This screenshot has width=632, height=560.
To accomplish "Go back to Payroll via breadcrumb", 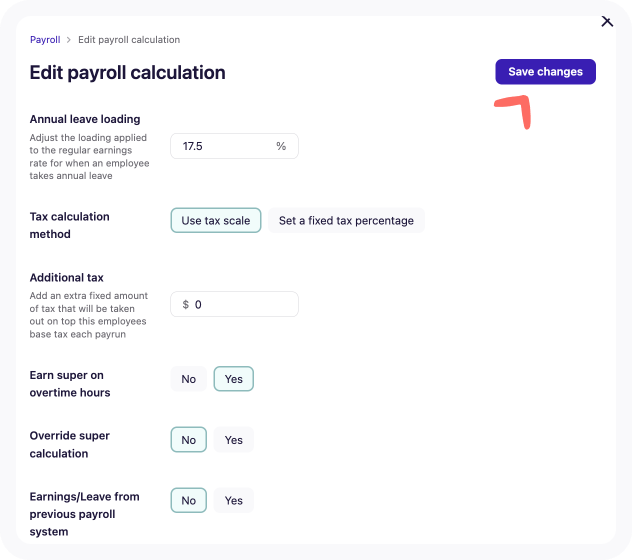I will coord(45,40).
